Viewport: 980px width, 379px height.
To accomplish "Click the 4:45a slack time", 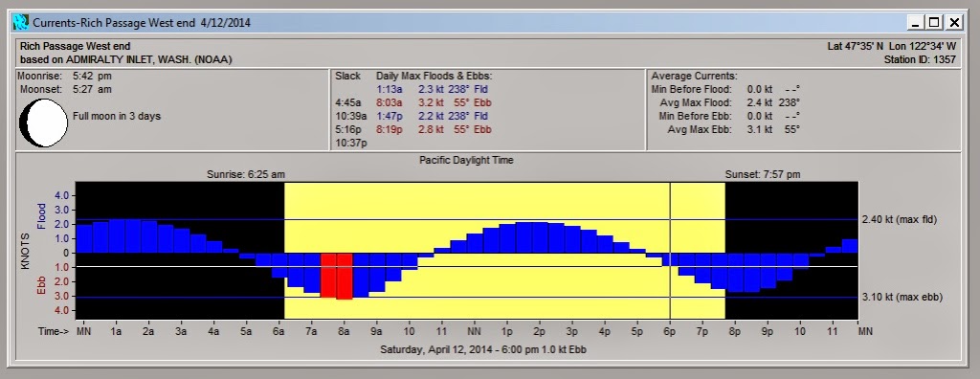I will 347,102.
